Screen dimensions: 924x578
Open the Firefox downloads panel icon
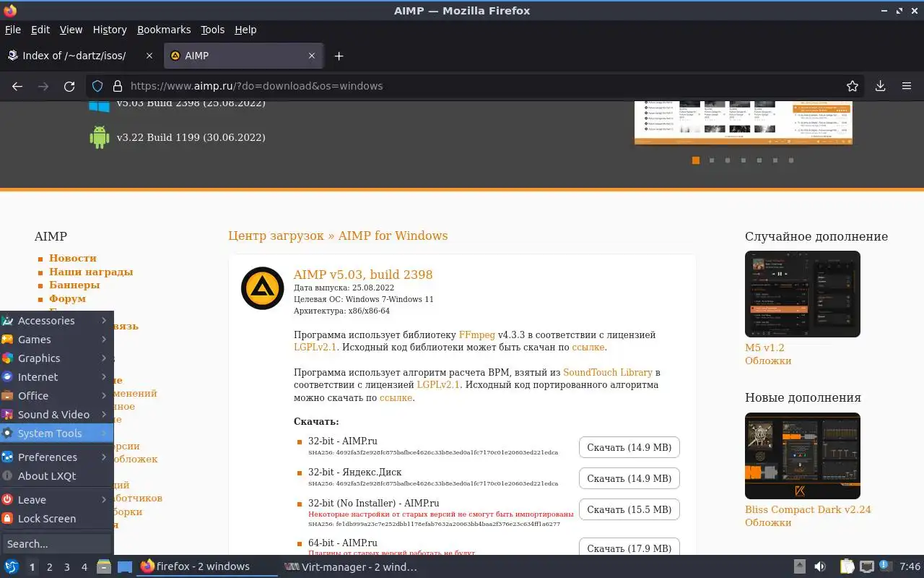(x=881, y=86)
